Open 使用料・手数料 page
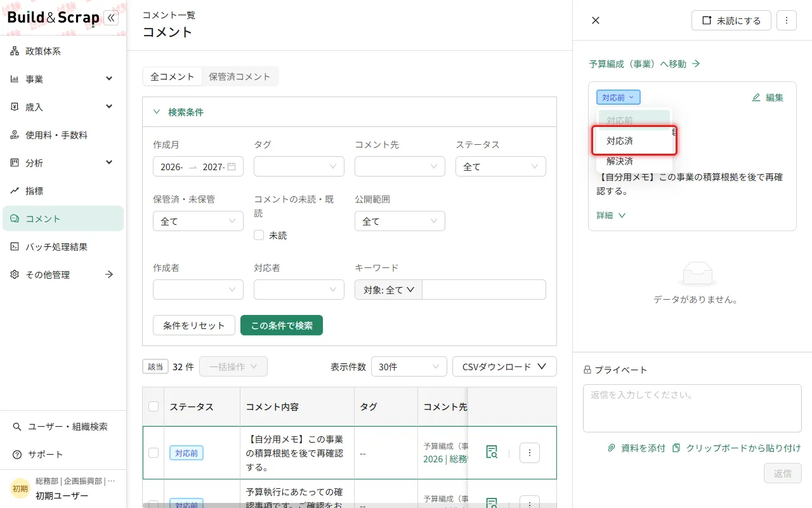Screen dimensions: 812x508 tap(63, 135)
